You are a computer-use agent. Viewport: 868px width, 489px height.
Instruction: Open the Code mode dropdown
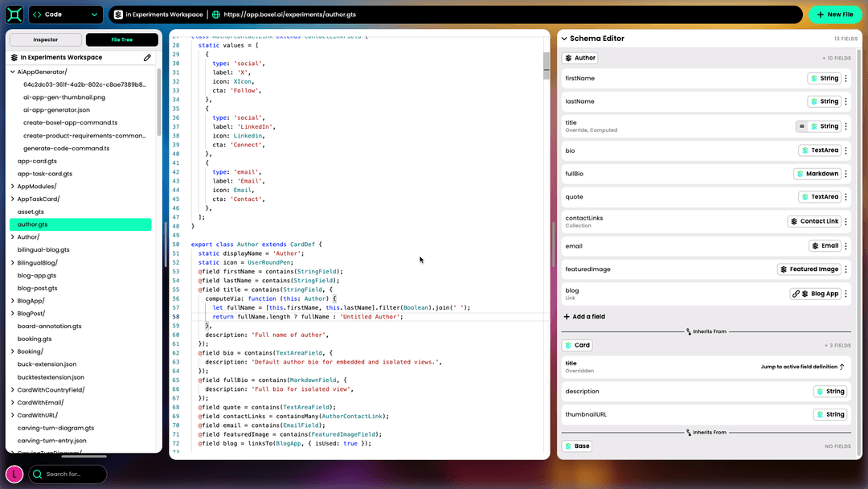(65, 14)
